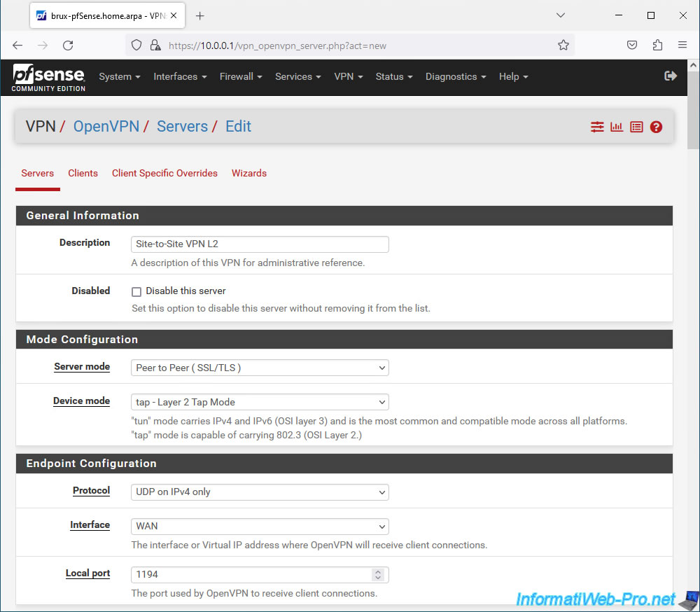Open Related log entries icon

click(x=636, y=127)
